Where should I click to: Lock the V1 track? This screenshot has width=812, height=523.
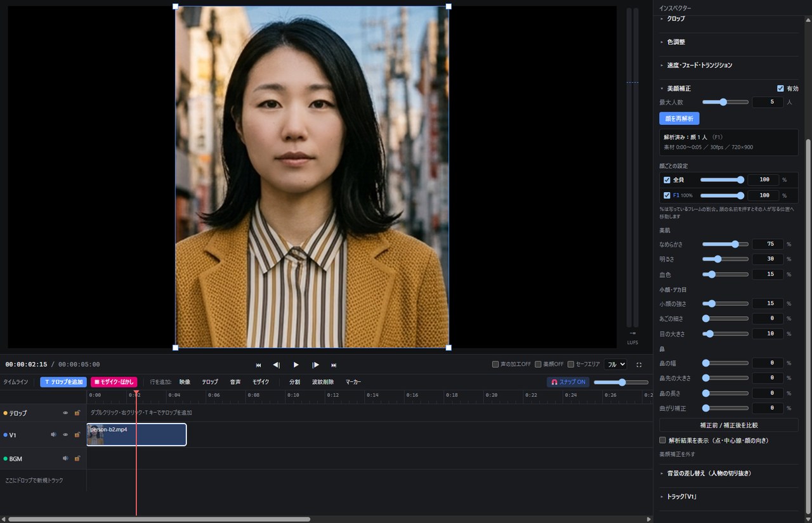(77, 435)
